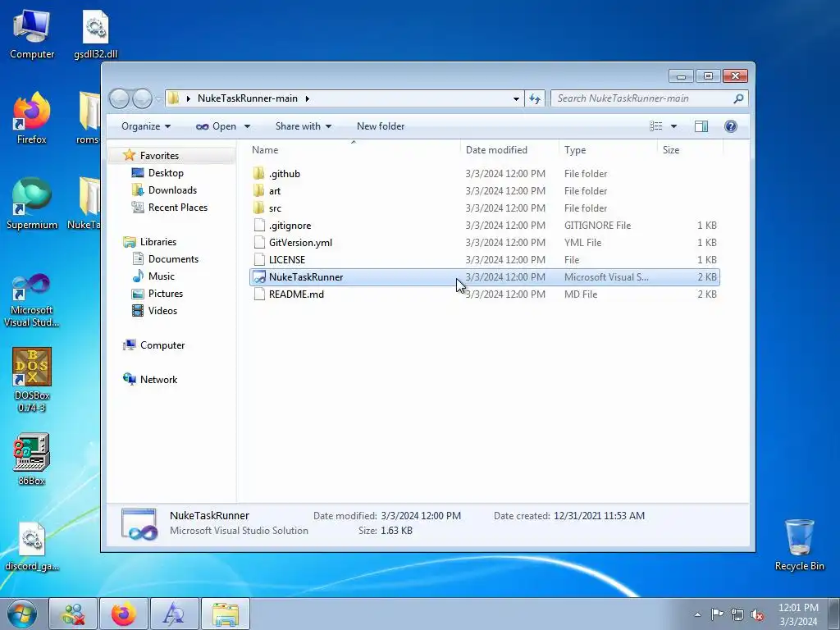This screenshot has width=840, height=630.
Task: Select the NukeTaskRunner solution file
Action: coord(484,277)
